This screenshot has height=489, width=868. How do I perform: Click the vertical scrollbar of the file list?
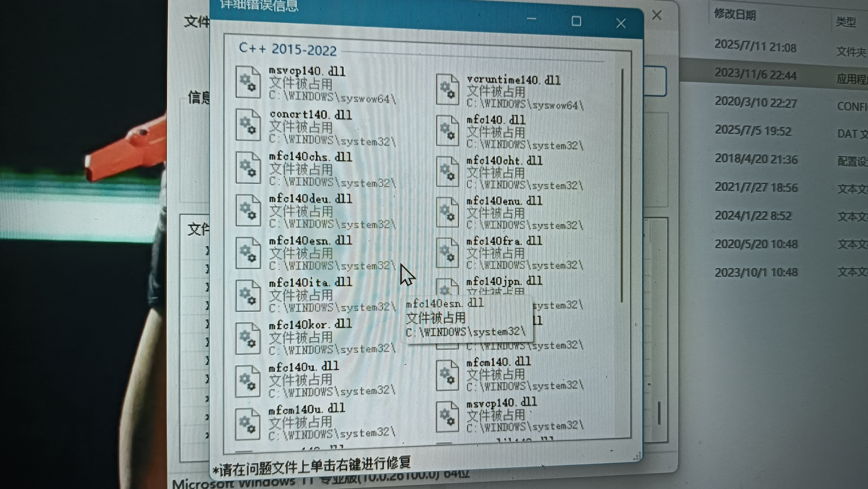pyautogui.click(x=622, y=186)
